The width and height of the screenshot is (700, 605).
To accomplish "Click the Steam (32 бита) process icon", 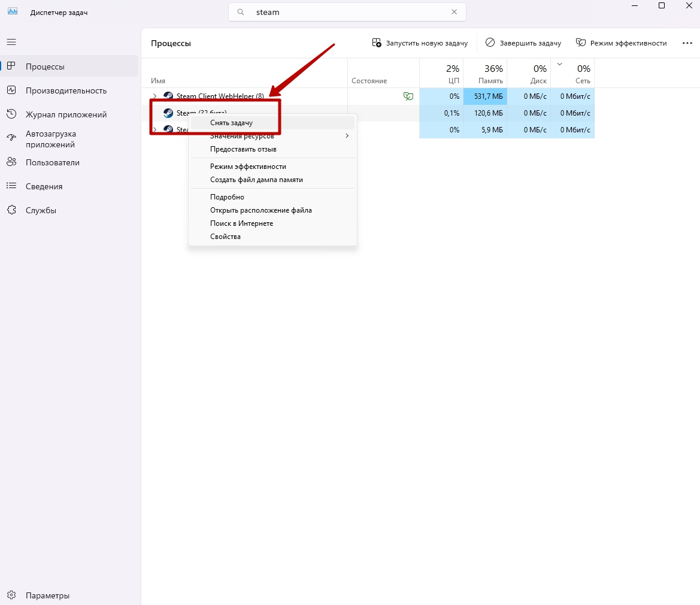I will pos(168,113).
